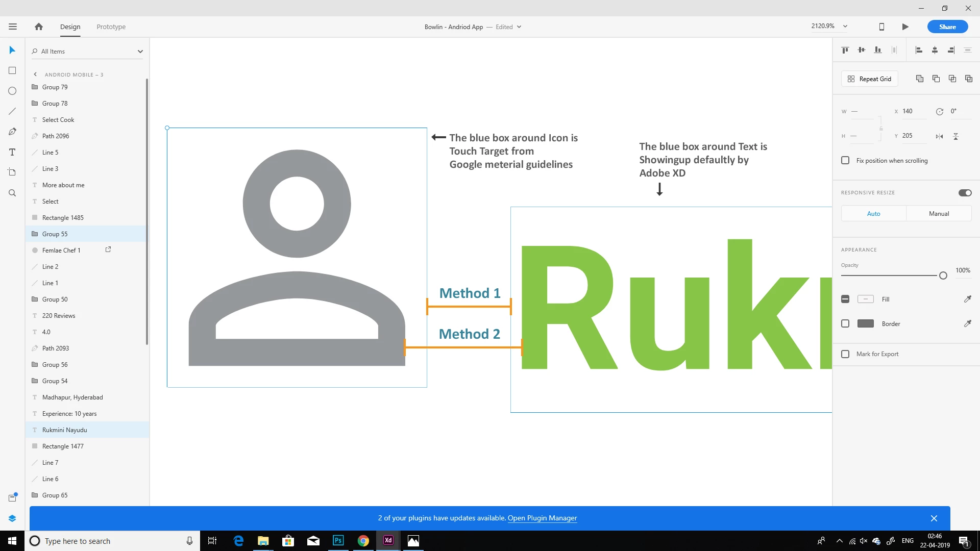
Task: Open the zoom percentage dropdown
Action: pos(845,26)
